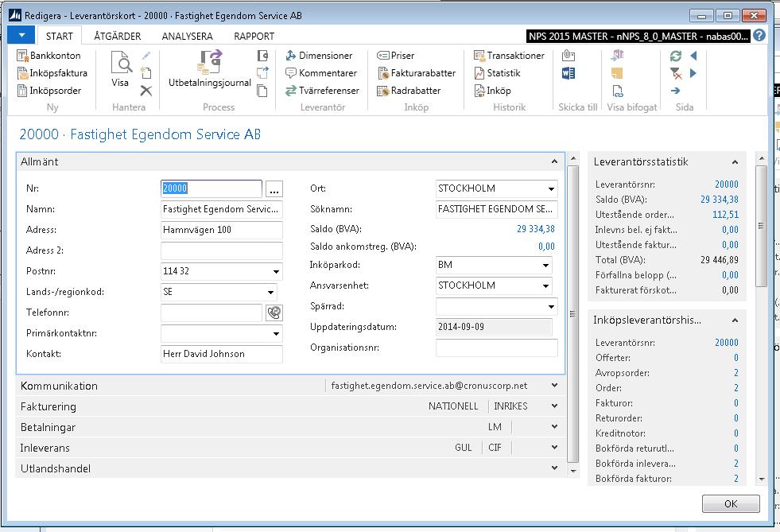Open Bankkonton from the Ny group
Screen dimensions: 780x532
click(49, 55)
